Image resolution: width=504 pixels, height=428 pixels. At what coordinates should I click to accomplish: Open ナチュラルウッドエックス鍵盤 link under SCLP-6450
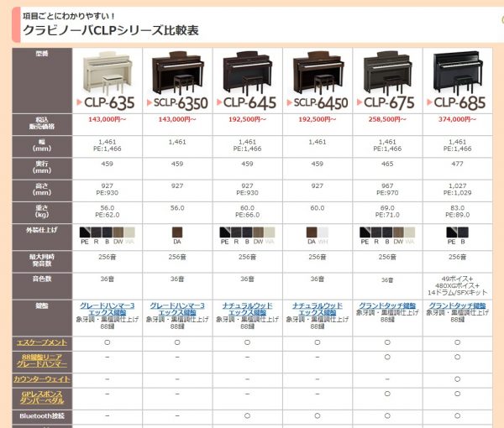318,309
